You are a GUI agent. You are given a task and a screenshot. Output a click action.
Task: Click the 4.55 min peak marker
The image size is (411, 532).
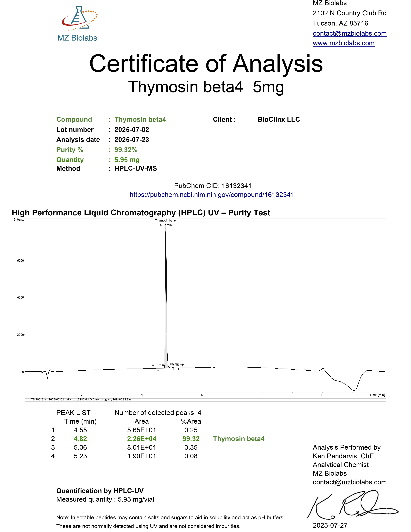point(158,365)
